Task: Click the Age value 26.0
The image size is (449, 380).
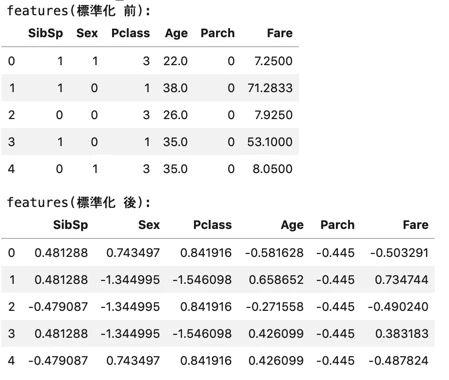Action: click(x=175, y=115)
